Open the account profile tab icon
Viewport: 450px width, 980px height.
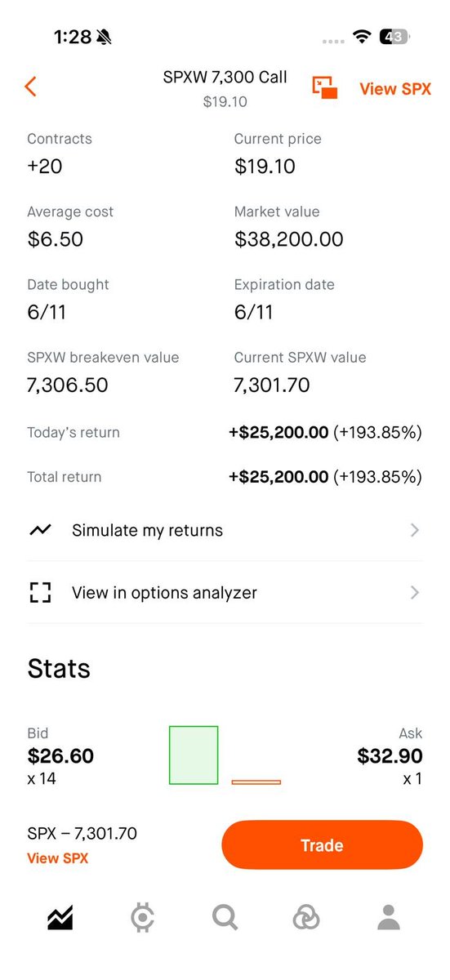(x=389, y=918)
